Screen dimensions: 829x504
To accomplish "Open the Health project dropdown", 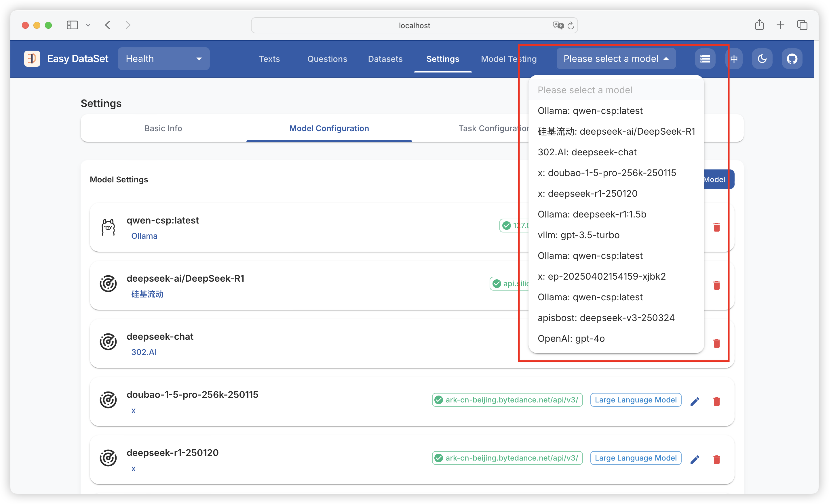I will [x=163, y=59].
